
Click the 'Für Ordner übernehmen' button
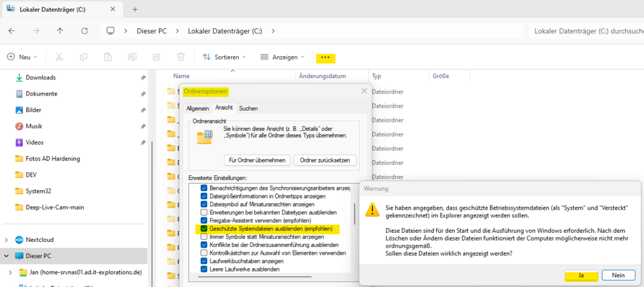pos(257,160)
